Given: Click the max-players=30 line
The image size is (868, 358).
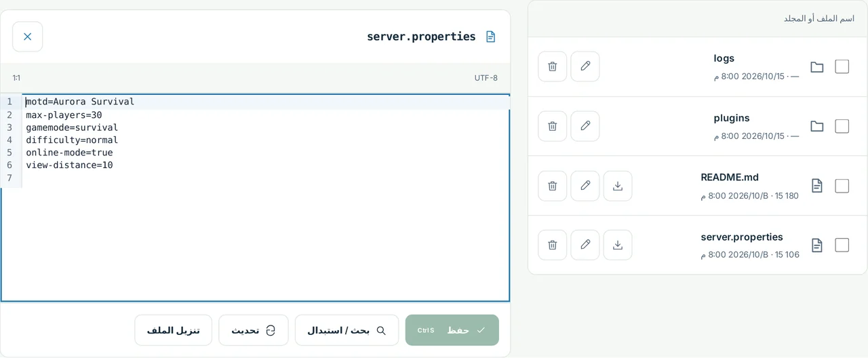Looking at the screenshot, I should click(266, 115).
